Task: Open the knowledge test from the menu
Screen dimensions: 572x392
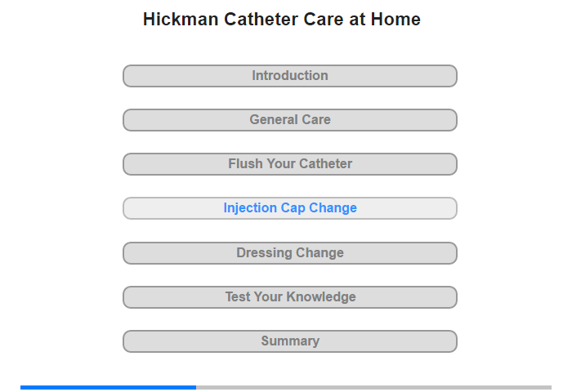Action: [290, 297]
